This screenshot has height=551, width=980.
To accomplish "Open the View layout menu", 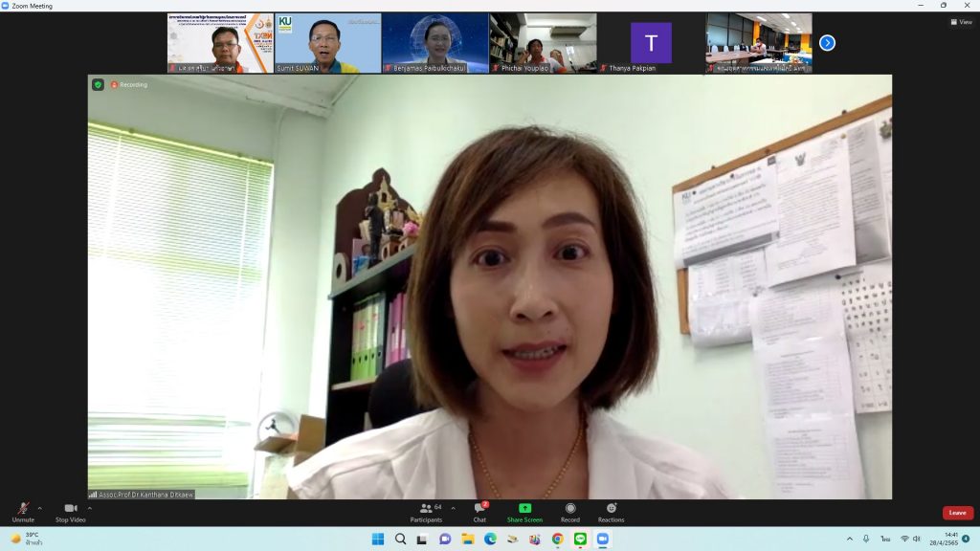I will click(960, 22).
